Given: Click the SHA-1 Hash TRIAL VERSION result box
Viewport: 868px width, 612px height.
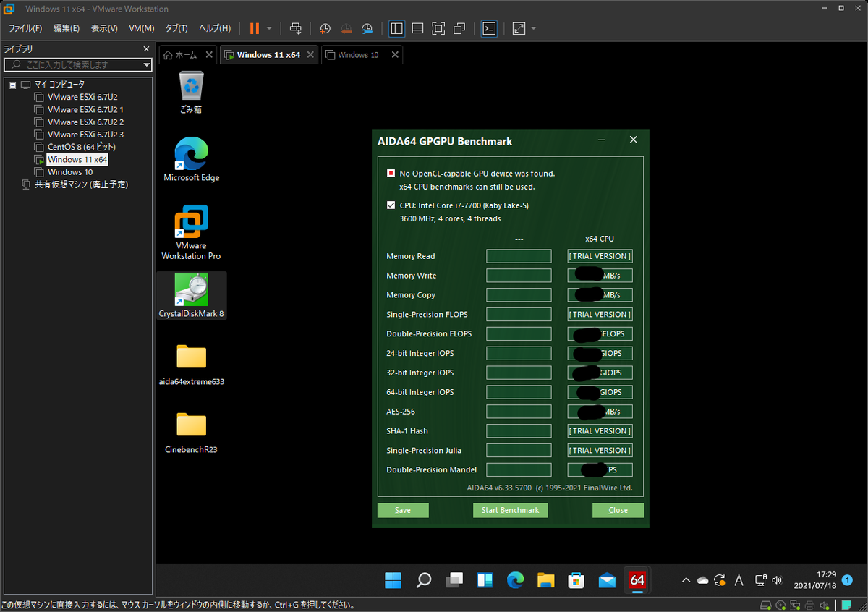Looking at the screenshot, I should click(600, 431).
